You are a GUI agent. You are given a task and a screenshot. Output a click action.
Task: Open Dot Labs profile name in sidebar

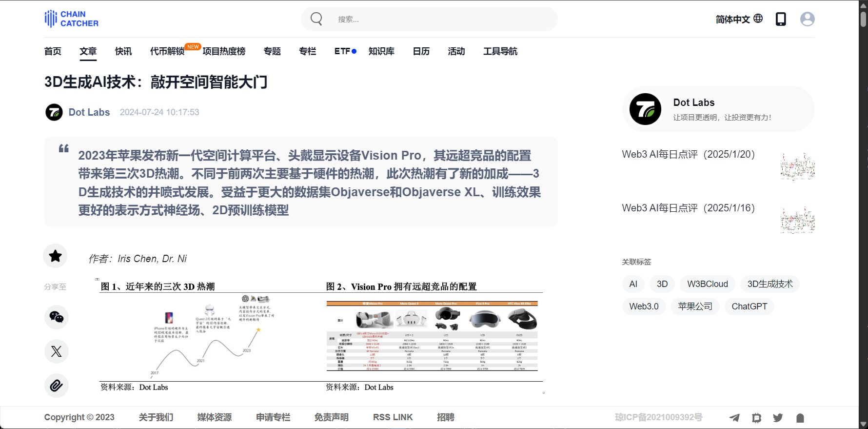(x=694, y=102)
